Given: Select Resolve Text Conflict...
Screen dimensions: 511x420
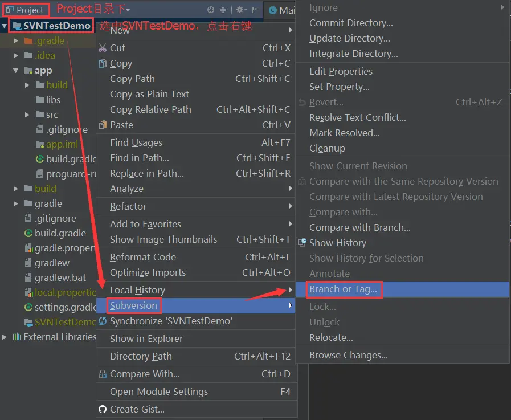Looking at the screenshot, I should (x=403, y=117).
